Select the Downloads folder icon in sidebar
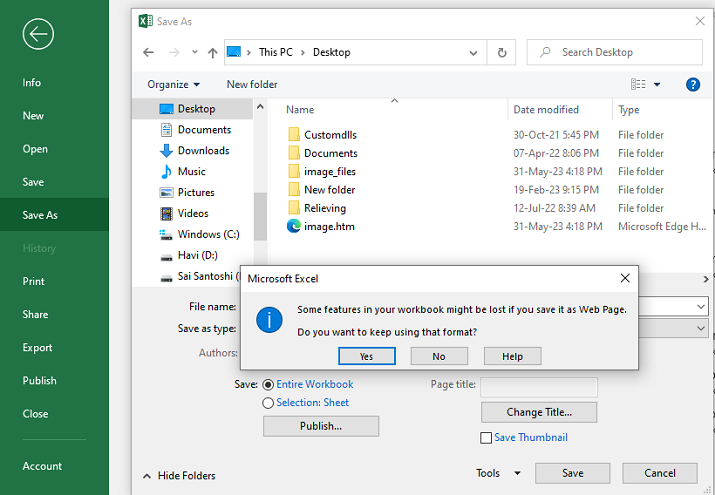This screenshot has height=495, width=715. point(167,151)
